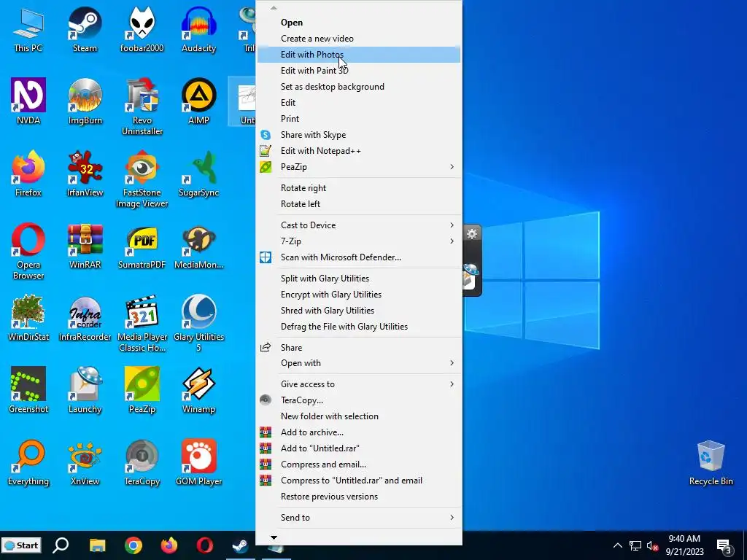Expand the Open with submenu
Image resolution: width=747 pixels, height=560 pixels.
[359, 363]
